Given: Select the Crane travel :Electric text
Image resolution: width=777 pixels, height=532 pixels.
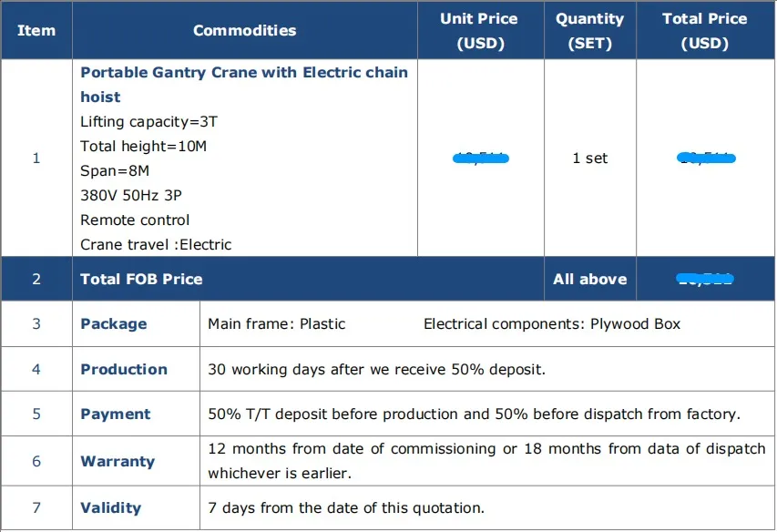Looking at the screenshot, I should click(x=156, y=244).
